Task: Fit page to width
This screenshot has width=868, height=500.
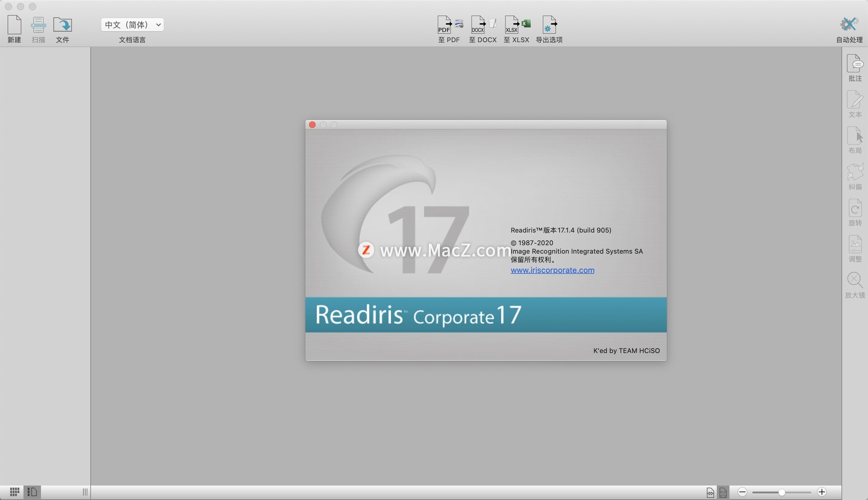Action: point(710,492)
